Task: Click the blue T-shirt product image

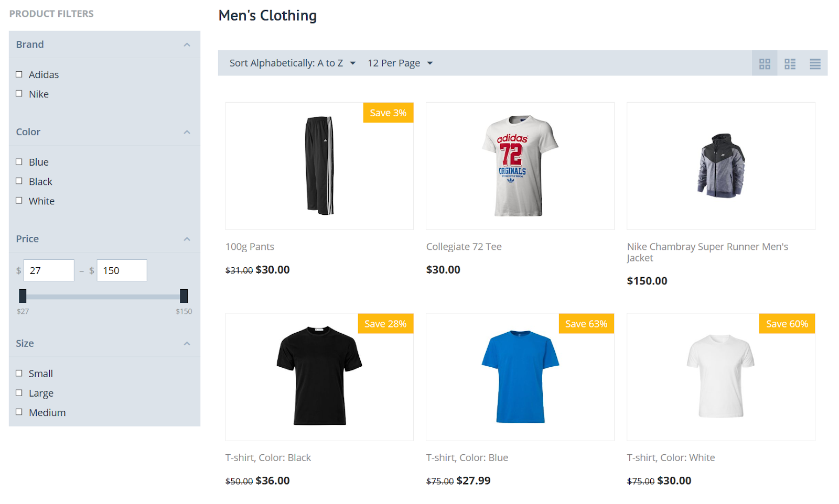Action: click(520, 377)
